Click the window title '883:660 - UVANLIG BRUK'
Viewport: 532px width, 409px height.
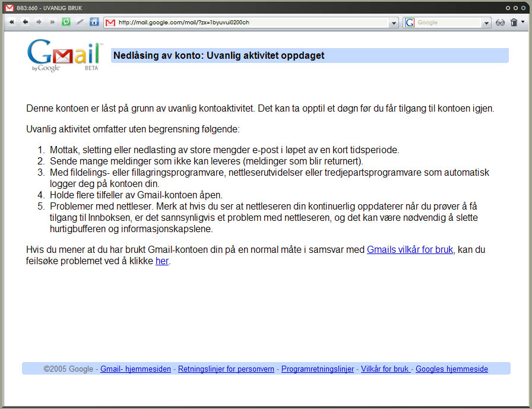pyautogui.click(x=49, y=8)
